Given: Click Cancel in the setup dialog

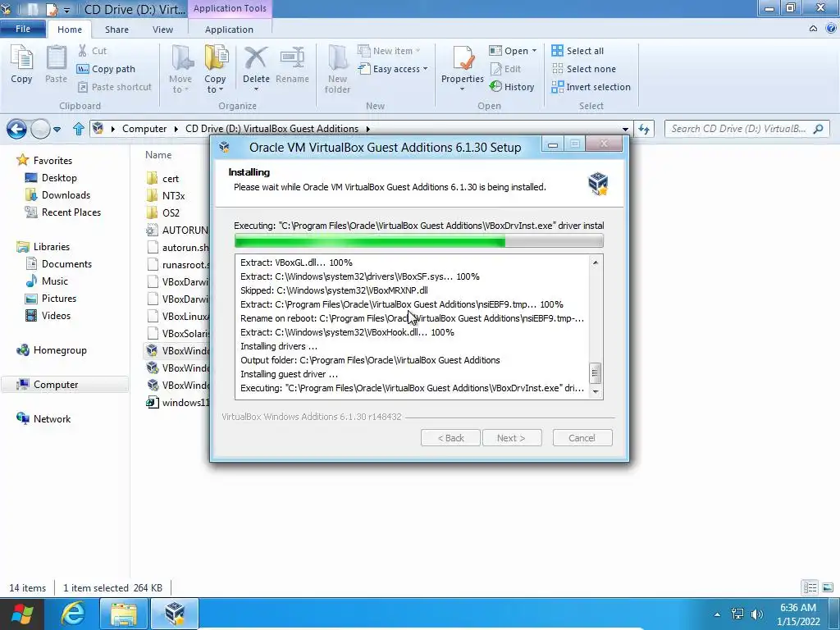Looking at the screenshot, I should 582,438.
